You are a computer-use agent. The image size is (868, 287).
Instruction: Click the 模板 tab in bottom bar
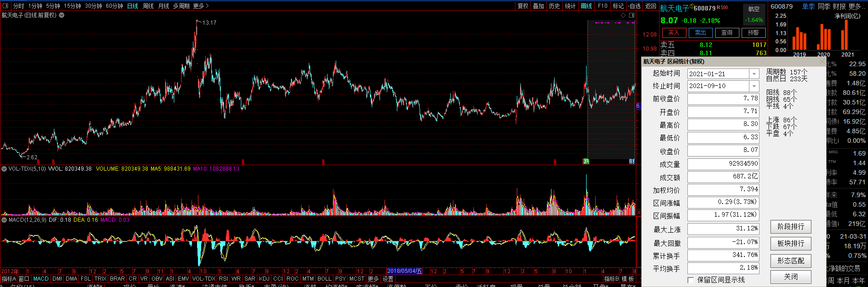pyautogui.click(x=628, y=279)
